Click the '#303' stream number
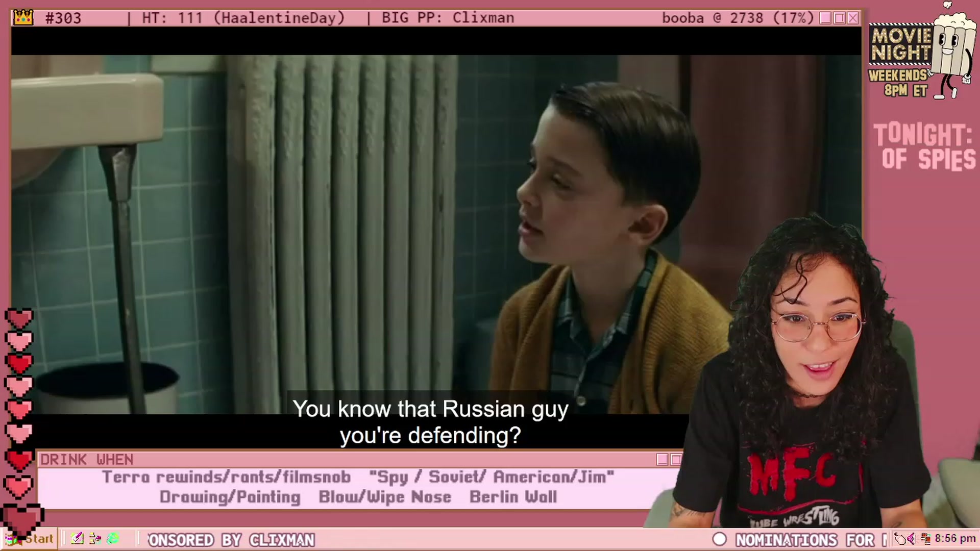The width and height of the screenshot is (980, 551). pyautogui.click(x=63, y=18)
